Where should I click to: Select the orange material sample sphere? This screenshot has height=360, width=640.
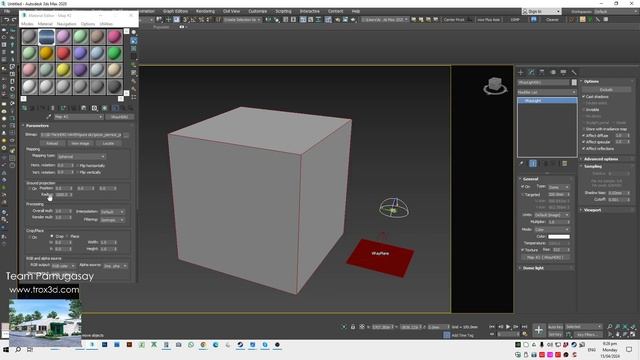coord(47,53)
